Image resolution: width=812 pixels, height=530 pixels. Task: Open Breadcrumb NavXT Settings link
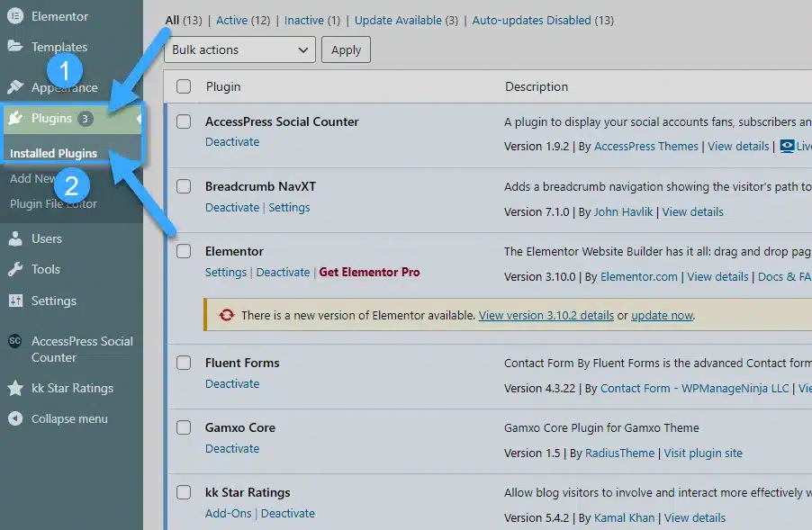[x=289, y=208]
